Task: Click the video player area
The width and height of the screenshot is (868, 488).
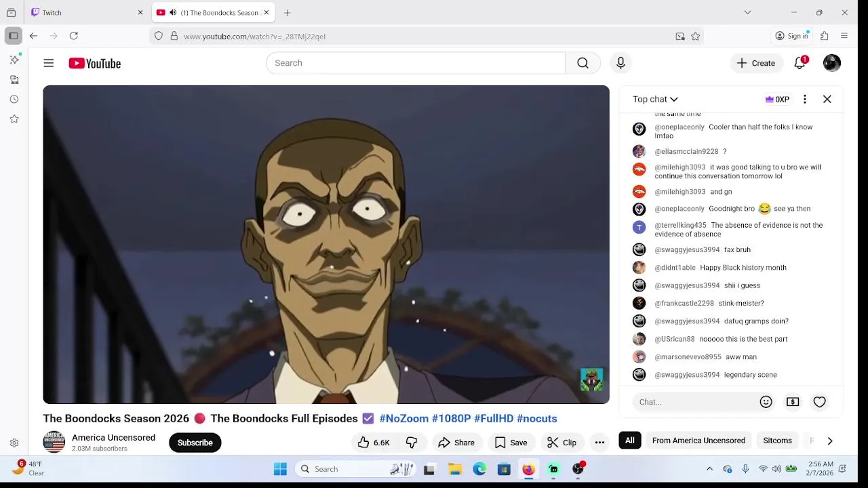Action: pos(326,245)
